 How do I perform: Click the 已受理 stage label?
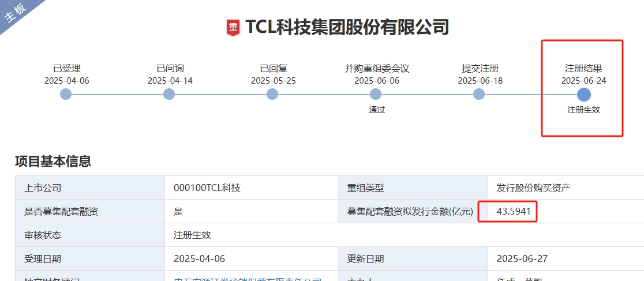click(66, 68)
